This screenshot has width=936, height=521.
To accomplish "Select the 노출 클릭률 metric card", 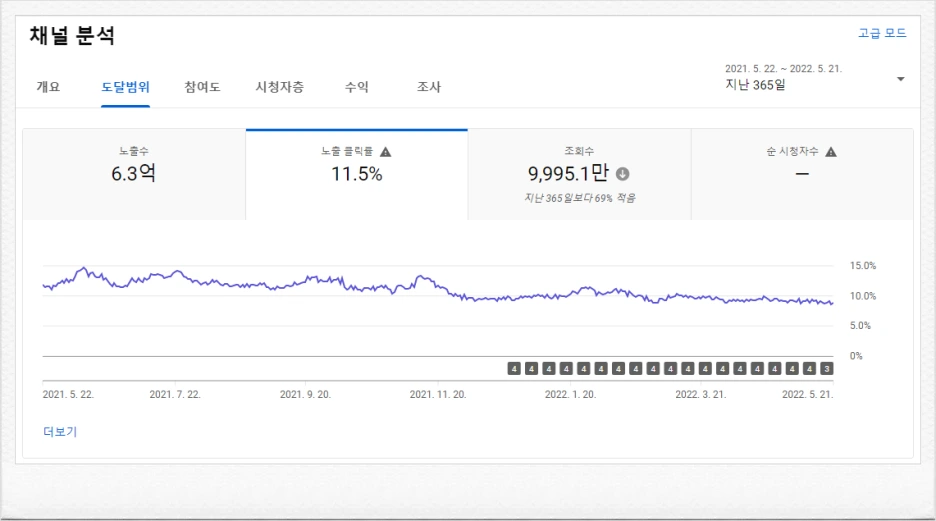I will coord(356,174).
